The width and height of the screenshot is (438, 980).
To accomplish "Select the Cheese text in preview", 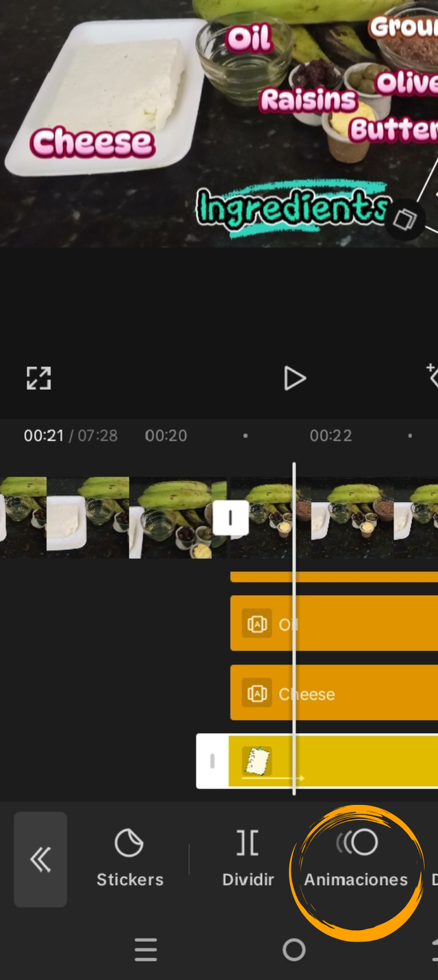I will [92, 143].
